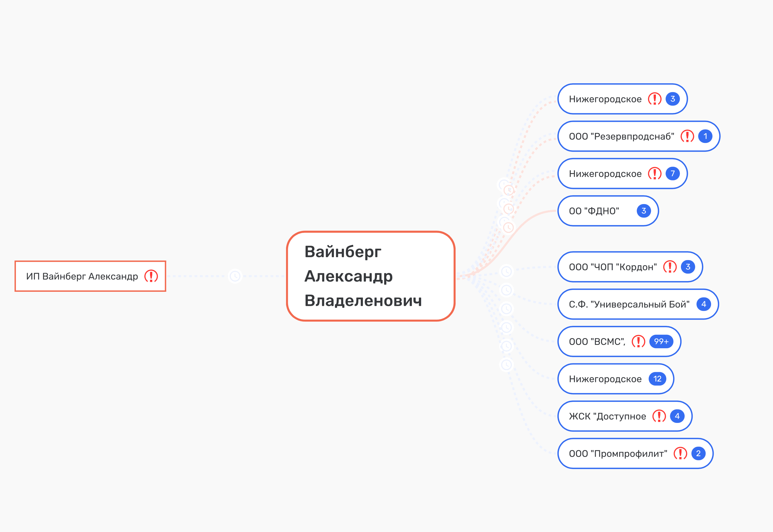Screen dimensions: 773x532
Task: Expand badge 4 on С.Ф. "Универсальный Бой"
Action: tap(703, 304)
